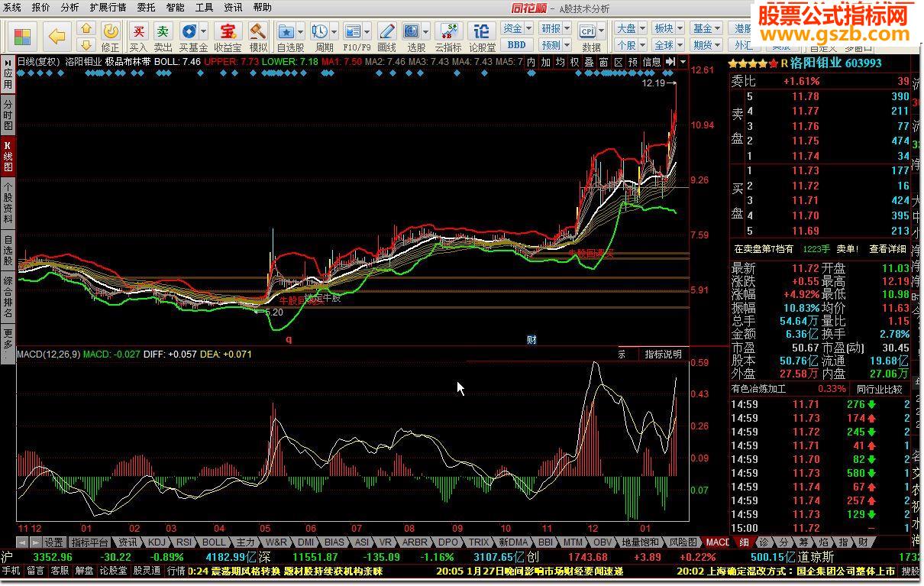Toggle the 内 chart option
Screen dimensions: 924x586
click(531, 62)
